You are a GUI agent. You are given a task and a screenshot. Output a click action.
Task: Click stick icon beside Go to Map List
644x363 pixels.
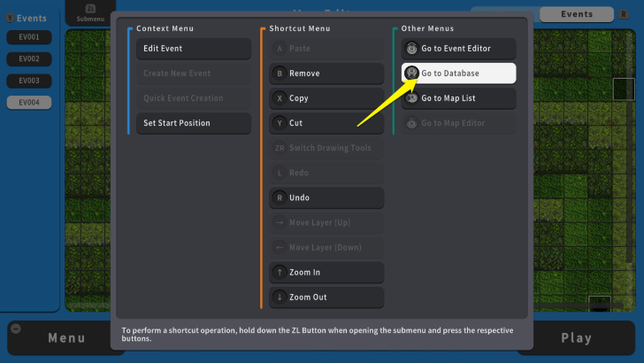click(411, 98)
